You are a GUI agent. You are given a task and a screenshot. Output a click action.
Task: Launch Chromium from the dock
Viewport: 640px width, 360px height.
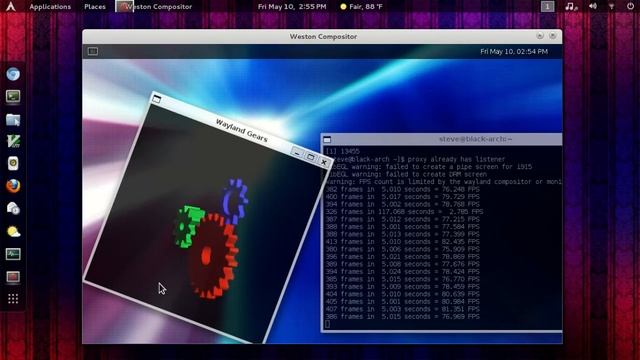coord(13,74)
